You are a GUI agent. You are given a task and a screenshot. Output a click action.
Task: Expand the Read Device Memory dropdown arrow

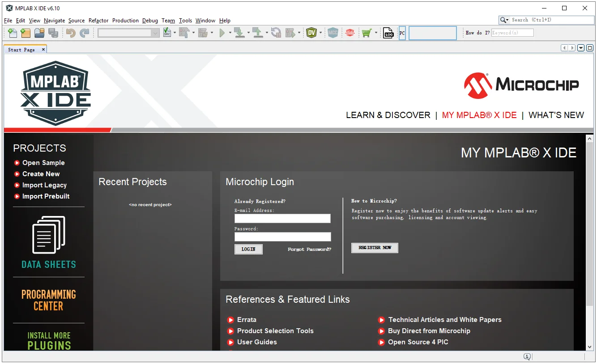(266, 33)
